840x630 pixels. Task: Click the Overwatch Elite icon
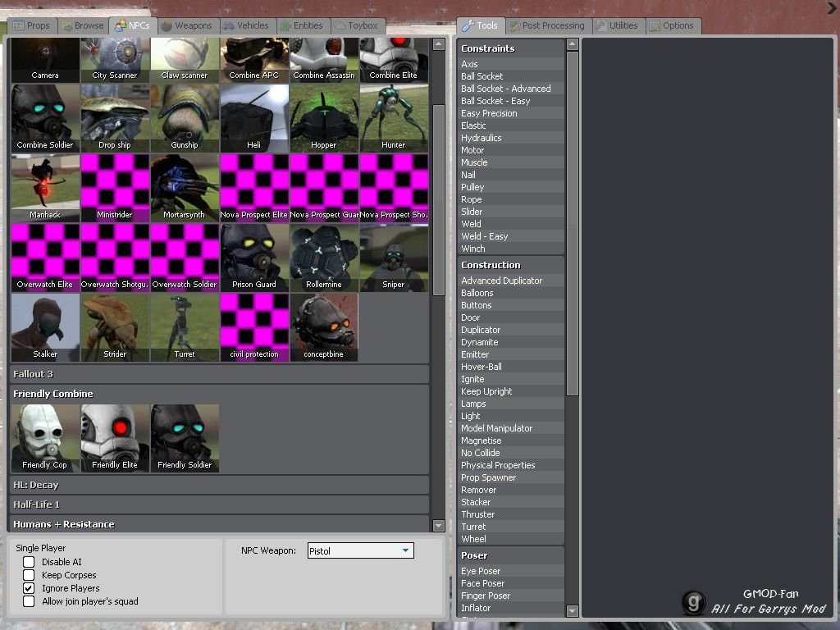[x=45, y=258]
